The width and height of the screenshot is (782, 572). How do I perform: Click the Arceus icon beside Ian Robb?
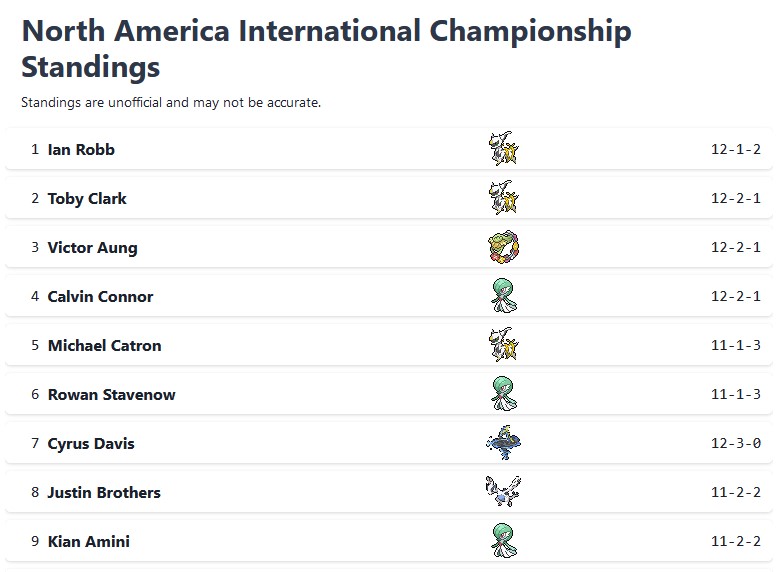coord(504,149)
